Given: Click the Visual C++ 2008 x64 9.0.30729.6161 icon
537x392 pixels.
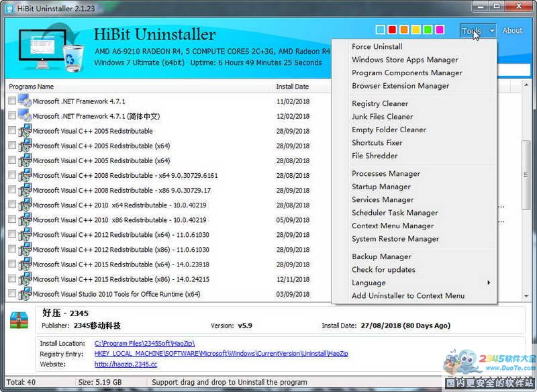Looking at the screenshot, I should 25,175.
